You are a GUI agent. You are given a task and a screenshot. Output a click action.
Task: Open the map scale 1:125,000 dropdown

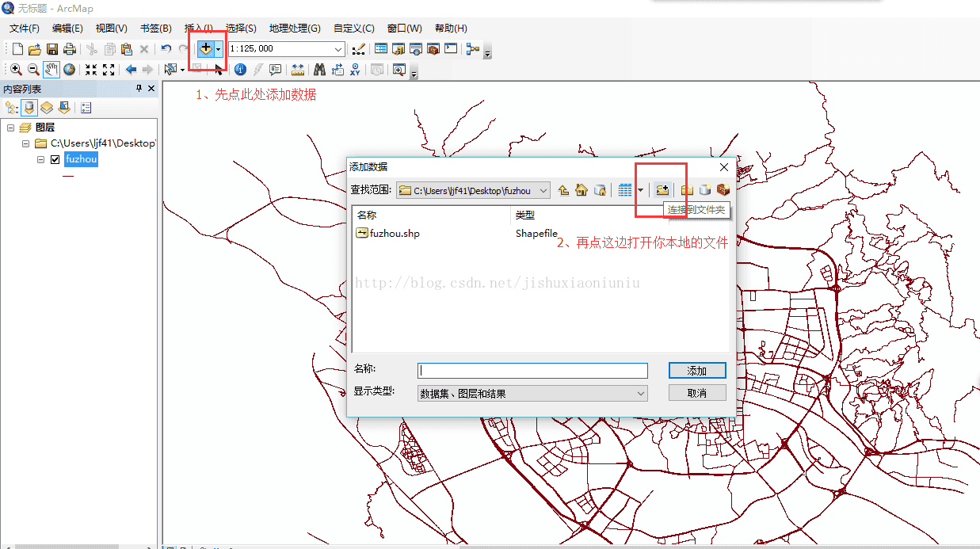tap(338, 49)
